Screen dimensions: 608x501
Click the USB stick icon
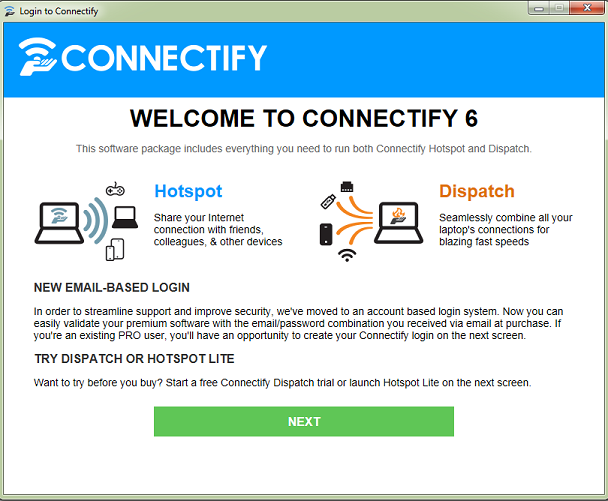[x=328, y=202]
